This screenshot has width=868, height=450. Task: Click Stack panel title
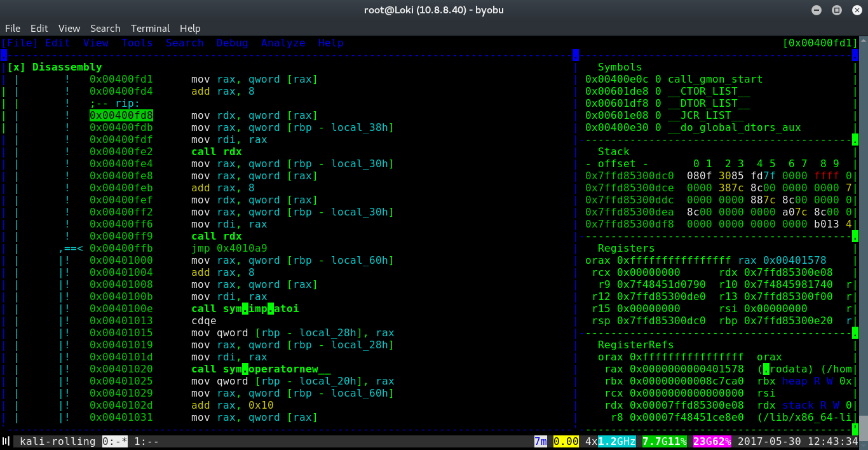click(614, 152)
